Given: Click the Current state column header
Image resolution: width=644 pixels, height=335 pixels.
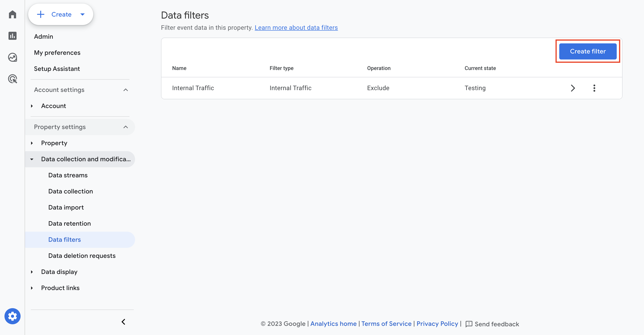Looking at the screenshot, I should pos(480,68).
